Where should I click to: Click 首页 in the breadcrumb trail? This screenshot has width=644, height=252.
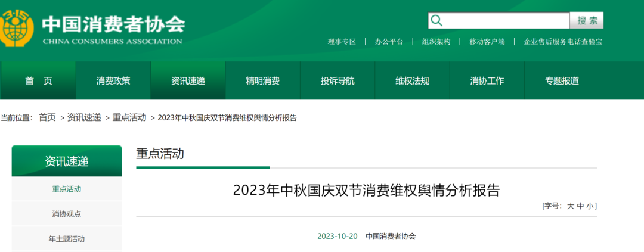tap(47, 117)
